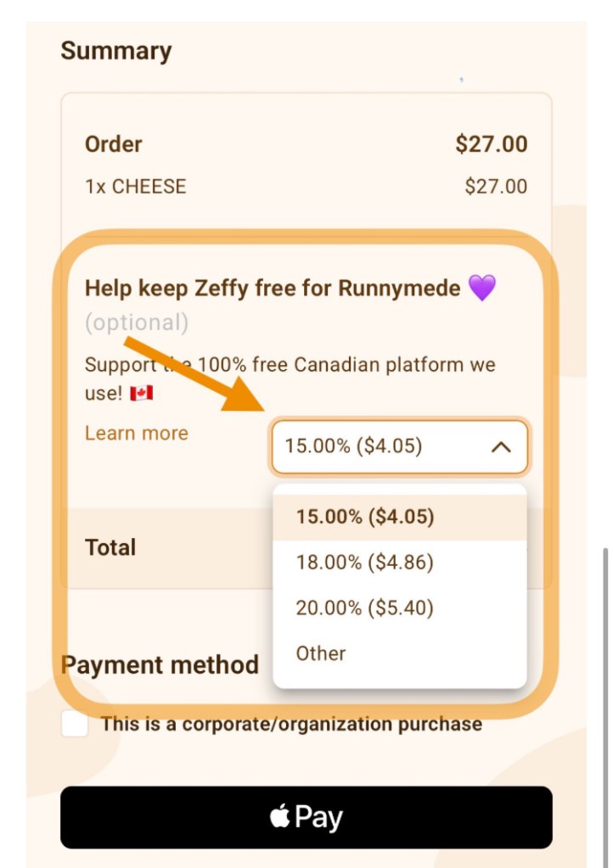Screen dimensions: 613x868
Task: Tick the corporate/organization purchase checkbox
Action: click(75, 724)
